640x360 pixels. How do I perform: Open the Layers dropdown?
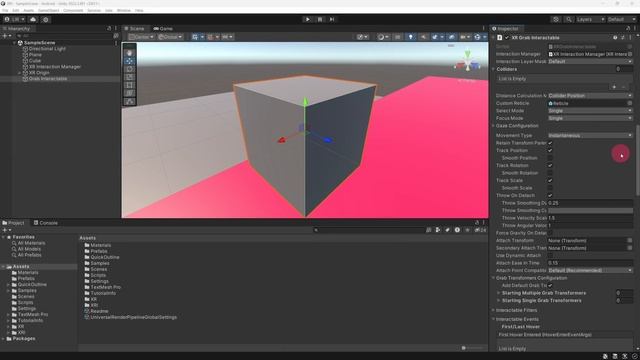[x=590, y=19]
